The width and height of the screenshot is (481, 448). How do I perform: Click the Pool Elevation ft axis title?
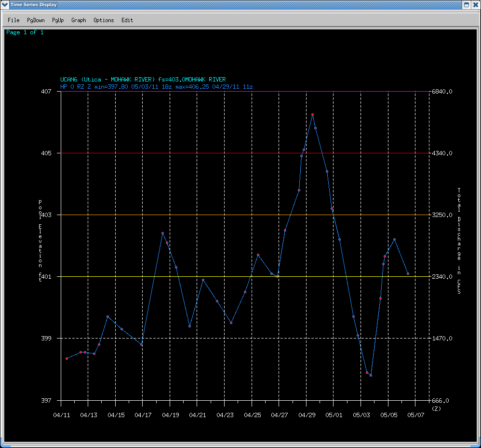(40, 241)
